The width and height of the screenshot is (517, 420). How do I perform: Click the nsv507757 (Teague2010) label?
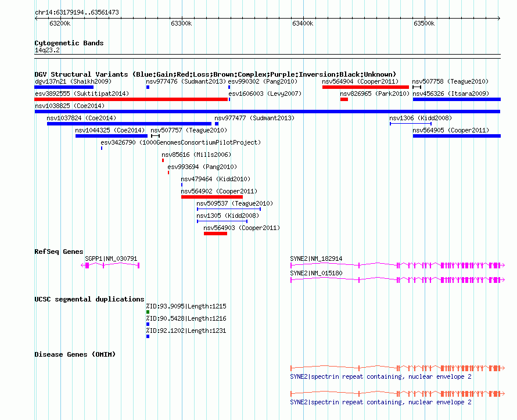coord(189,130)
